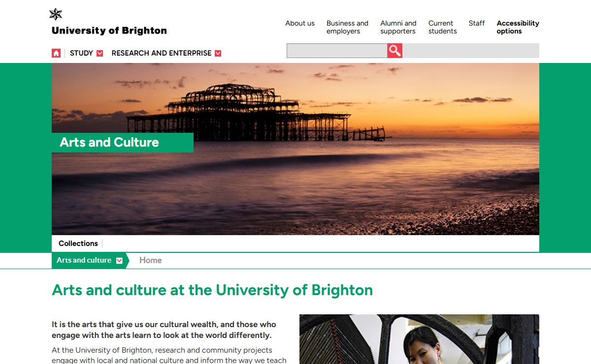Click the West Pier sunset banner image
Screen dimensions: 591x364
(295, 149)
